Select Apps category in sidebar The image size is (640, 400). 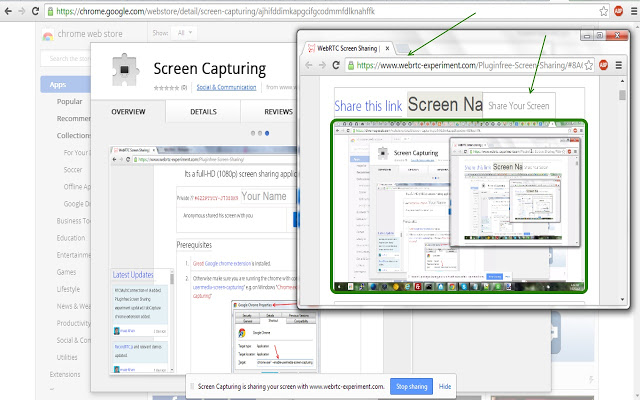click(65, 84)
